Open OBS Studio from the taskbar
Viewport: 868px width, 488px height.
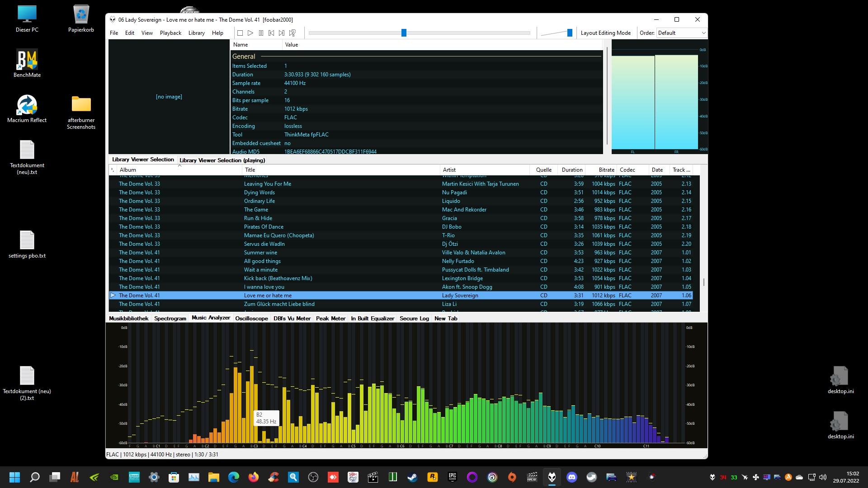[x=313, y=477]
